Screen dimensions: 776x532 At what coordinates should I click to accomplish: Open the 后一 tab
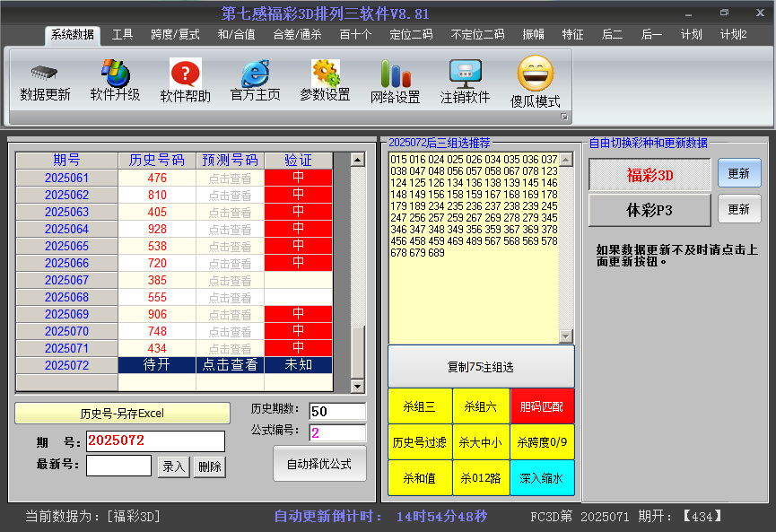point(651,35)
